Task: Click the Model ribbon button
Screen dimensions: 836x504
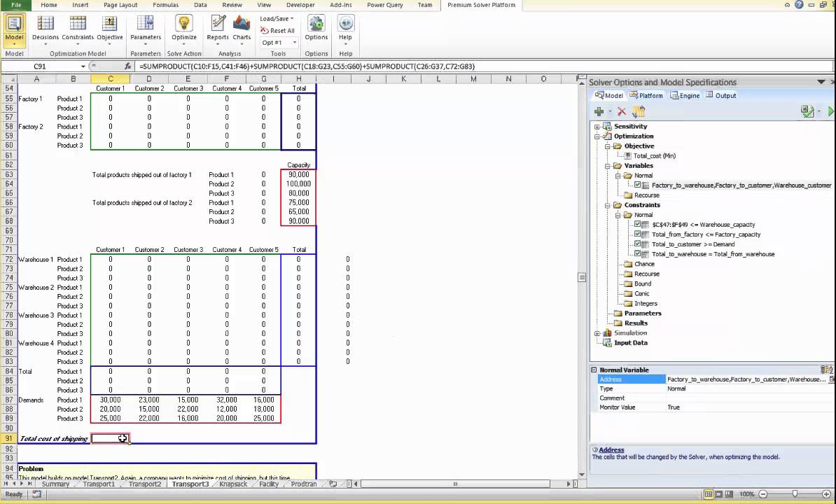Action: pos(14,29)
